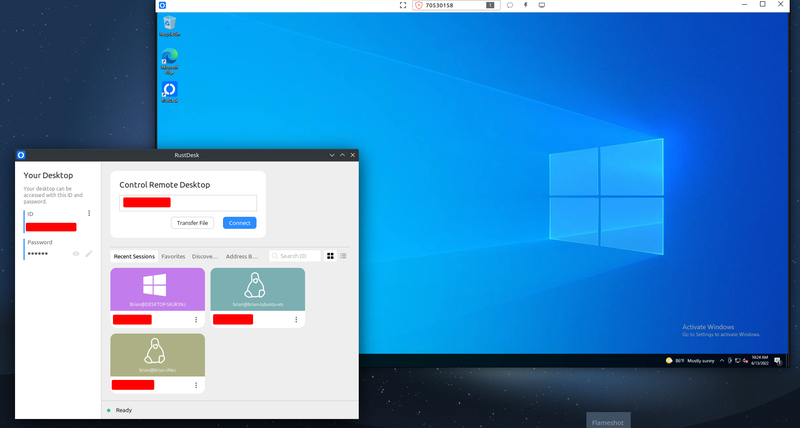Click the number badge on the session tab

(x=490, y=5)
